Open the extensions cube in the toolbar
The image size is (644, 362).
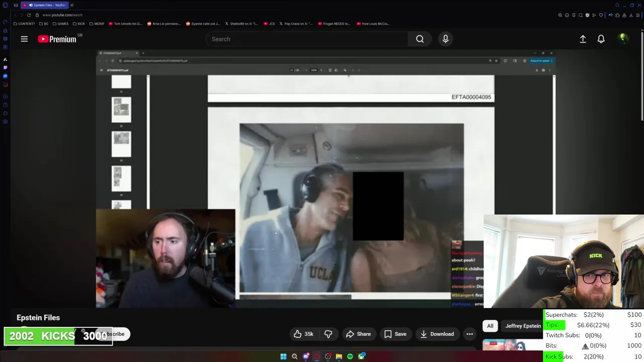coord(617,15)
